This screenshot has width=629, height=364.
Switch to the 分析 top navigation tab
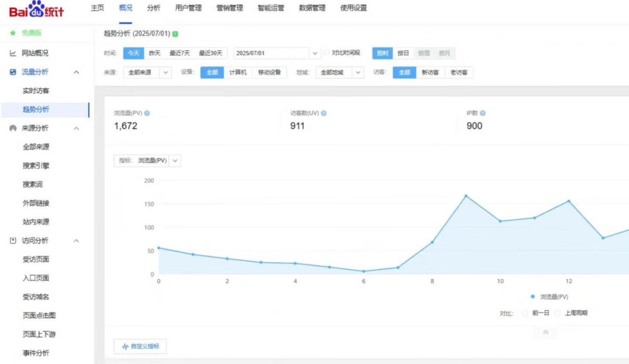(154, 8)
